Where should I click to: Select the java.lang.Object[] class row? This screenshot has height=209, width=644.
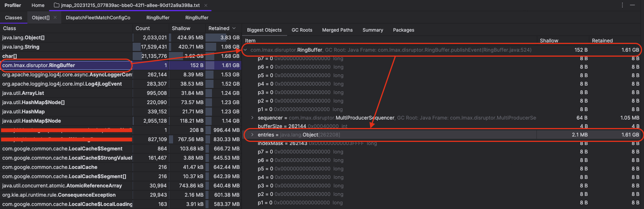point(121,37)
